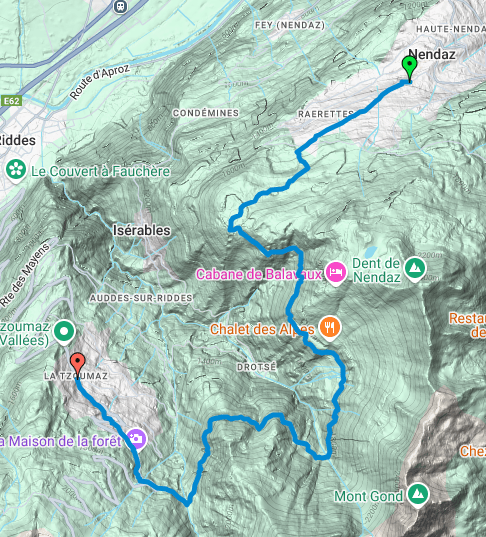Select the Le Couvert à Fauchère park icon
This screenshot has width=486, height=537.
pyautogui.click(x=16, y=170)
